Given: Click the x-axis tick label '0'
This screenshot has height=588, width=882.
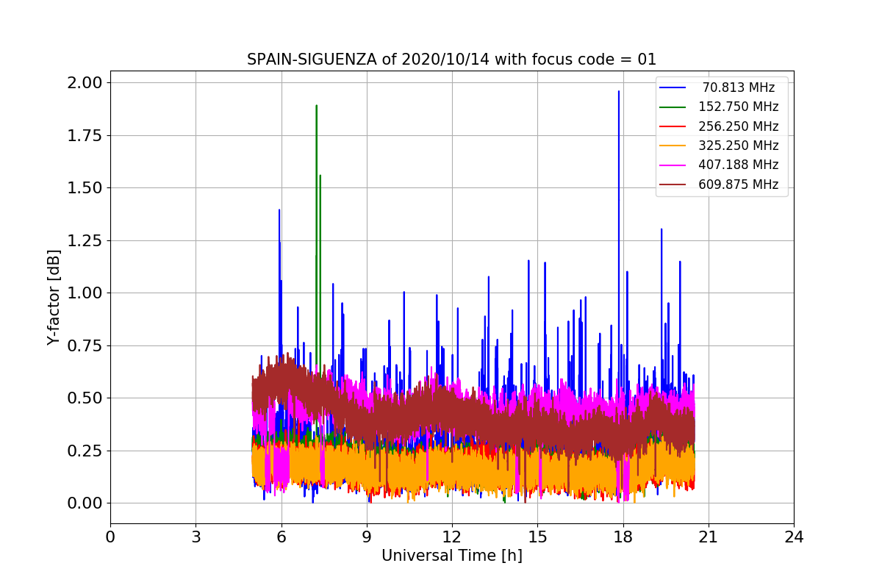Looking at the screenshot, I should 110,537.
